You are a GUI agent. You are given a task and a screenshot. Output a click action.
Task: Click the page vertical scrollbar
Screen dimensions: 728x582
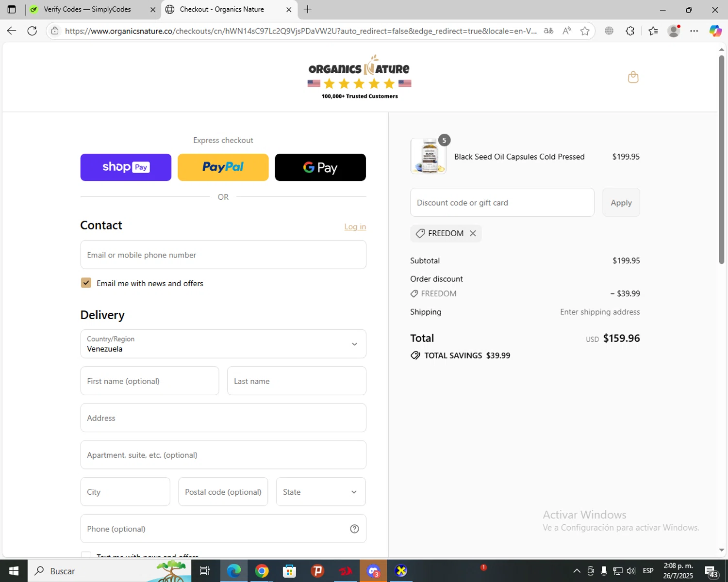(x=721, y=160)
